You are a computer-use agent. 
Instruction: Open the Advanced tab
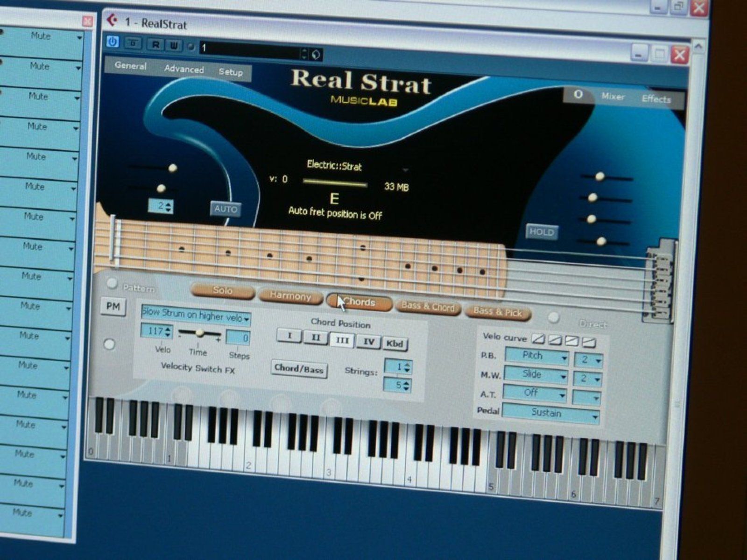[x=184, y=69]
